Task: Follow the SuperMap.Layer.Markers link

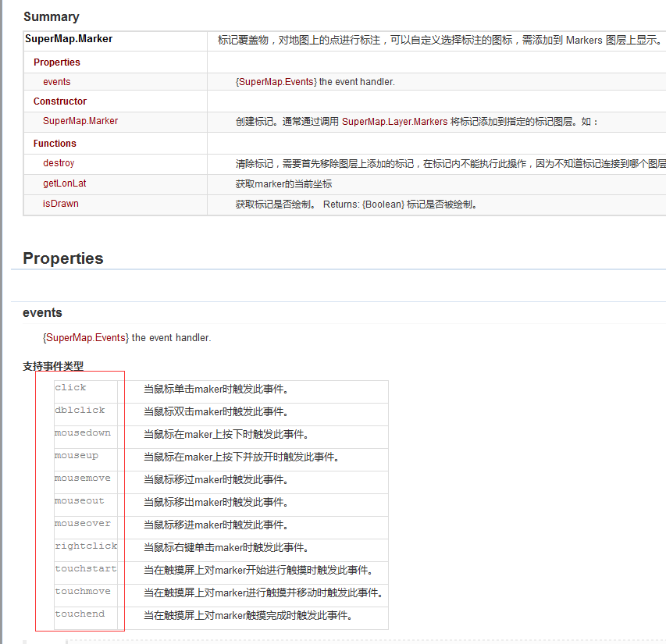Action: 394,122
